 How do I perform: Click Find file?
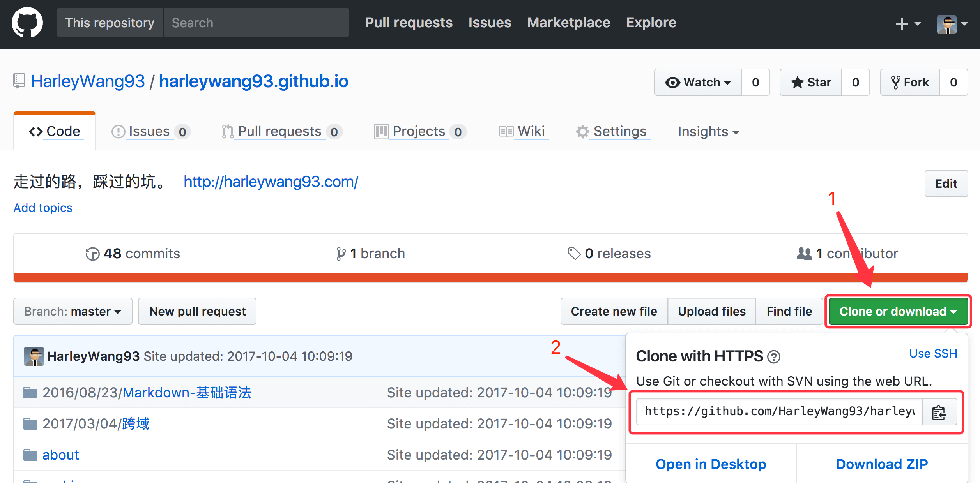click(x=789, y=311)
